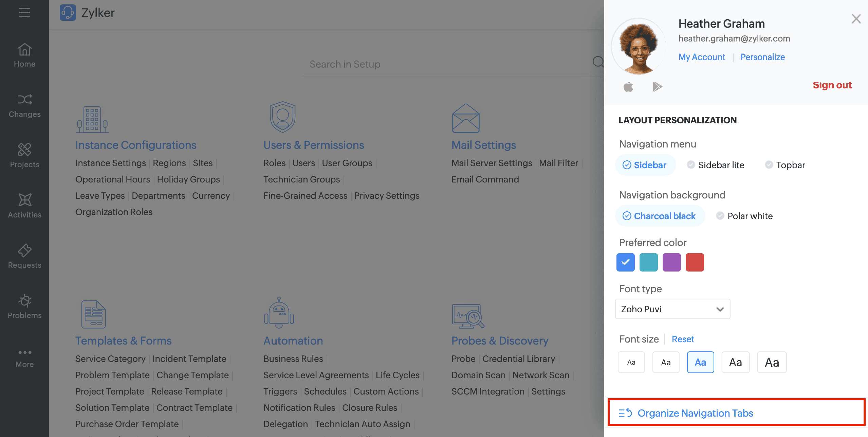Open Projects sidebar tab
The height and width of the screenshot is (437, 868).
coord(24,156)
